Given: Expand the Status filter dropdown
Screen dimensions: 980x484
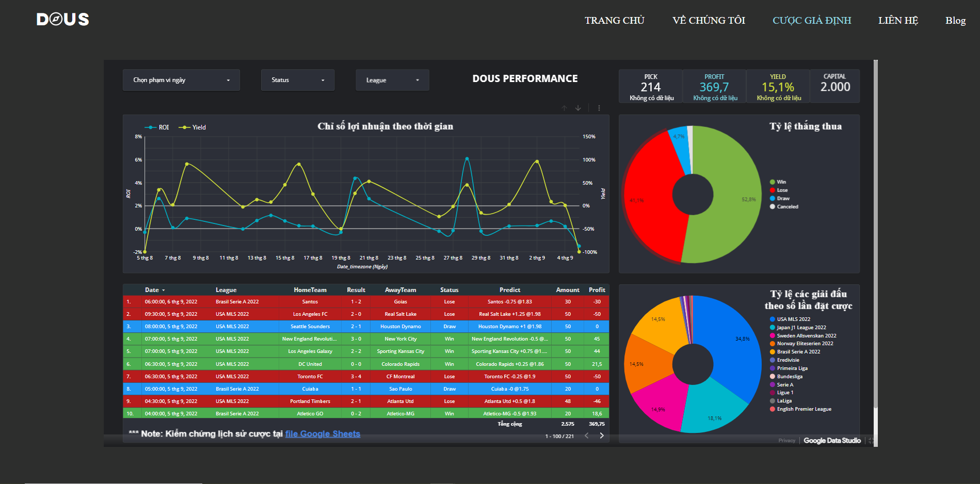Looking at the screenshot, I should pos(297,80).
